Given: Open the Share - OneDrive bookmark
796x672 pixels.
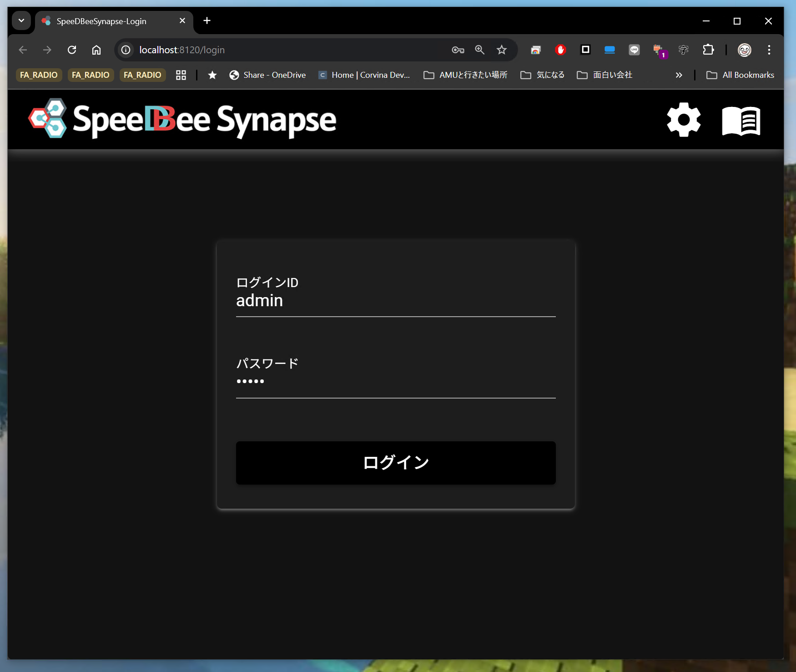Looking at the screenshot, I should point(267,75).
